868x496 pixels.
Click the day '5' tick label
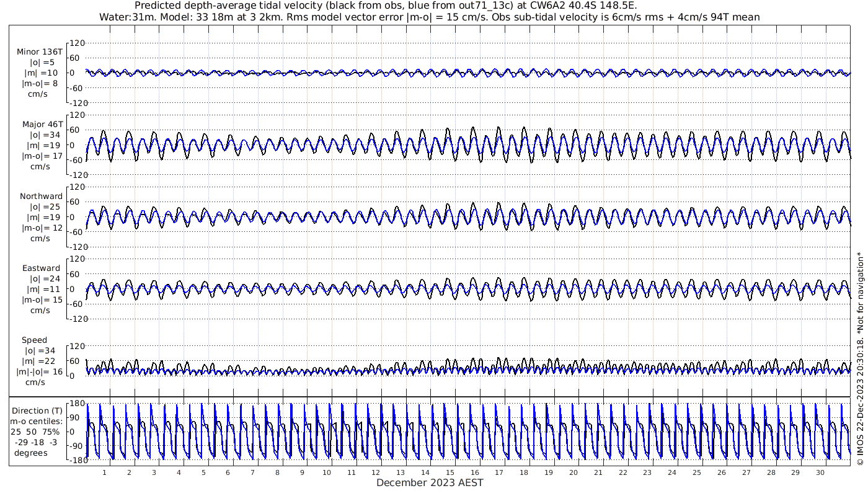pyautogui.click(x=203, y=472)
